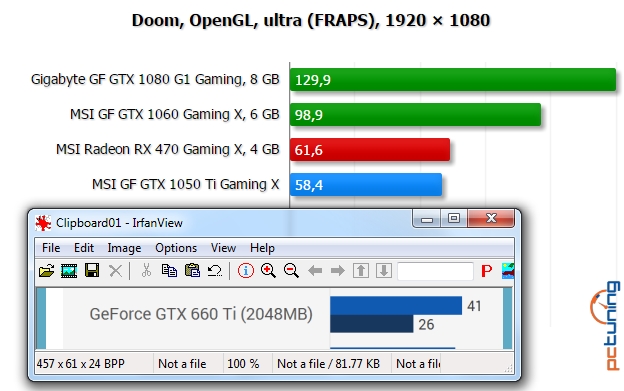Zoom out with the magnifier minus icon

(x=291, y=271)
